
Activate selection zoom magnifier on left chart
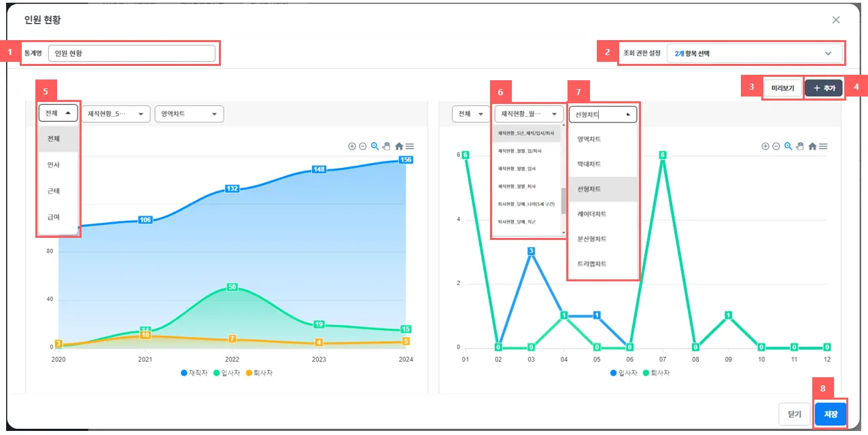(375, 146)
